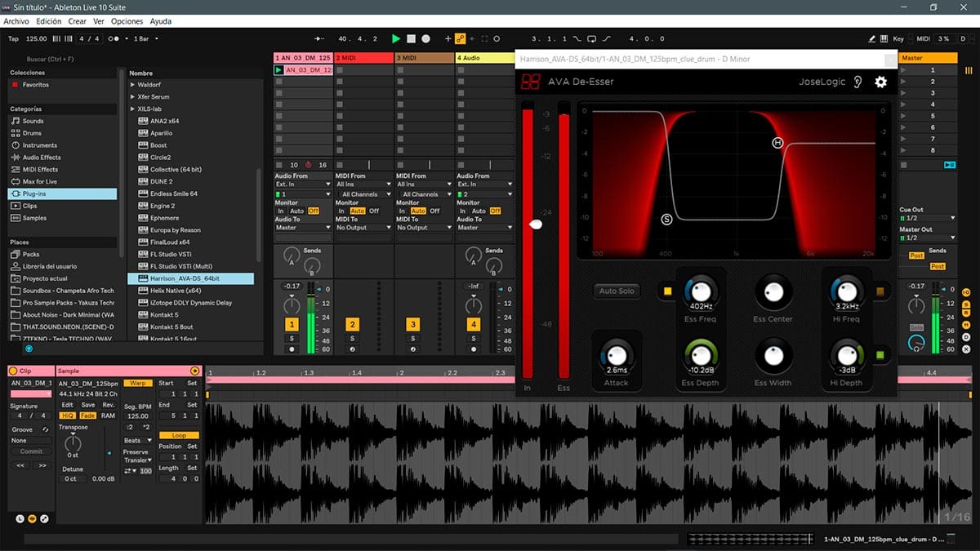Select Plug-ins category in browser

(x=63, y=193)
